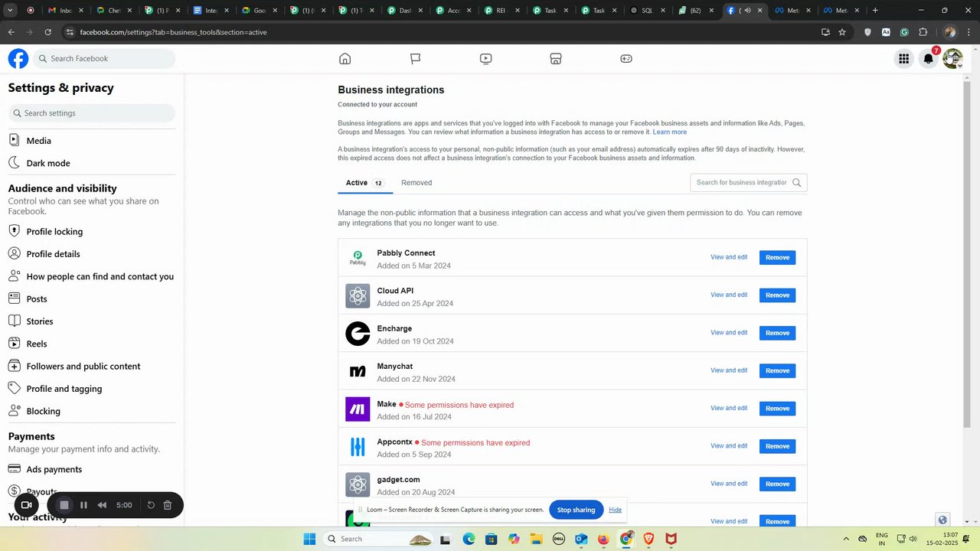
Task: Restart the Loom recording
Action: click(151, 505)
